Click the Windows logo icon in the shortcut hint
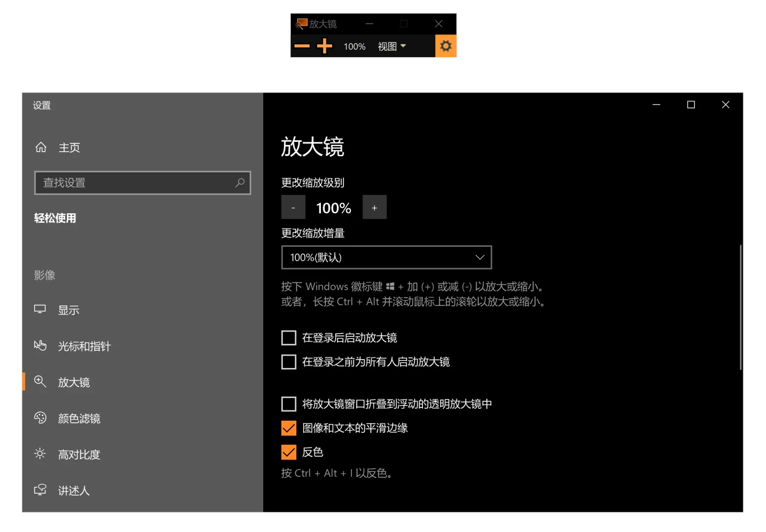The height and width of the screenshot is (532, 766). [390, 286]
